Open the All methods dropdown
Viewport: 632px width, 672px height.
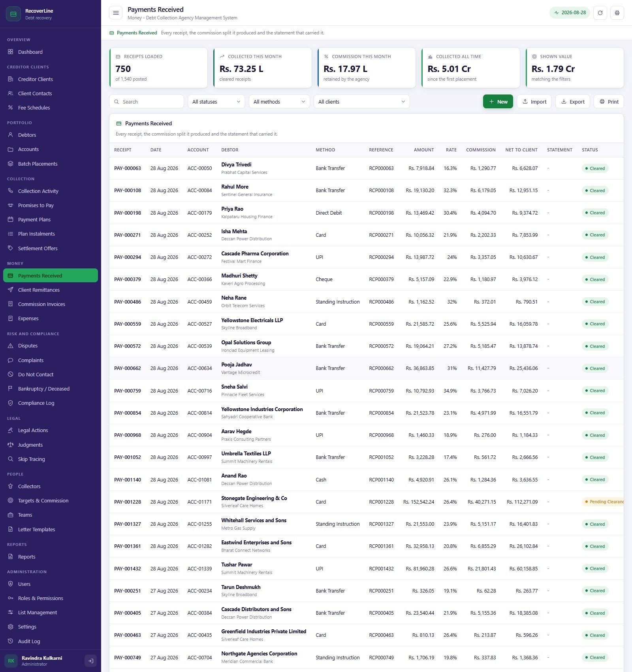(279, 102)
